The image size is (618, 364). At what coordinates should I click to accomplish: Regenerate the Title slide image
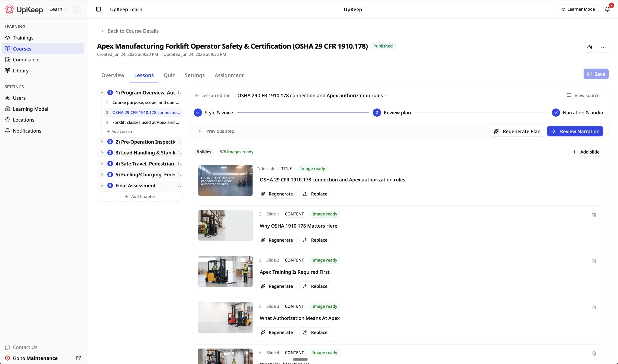276,194
